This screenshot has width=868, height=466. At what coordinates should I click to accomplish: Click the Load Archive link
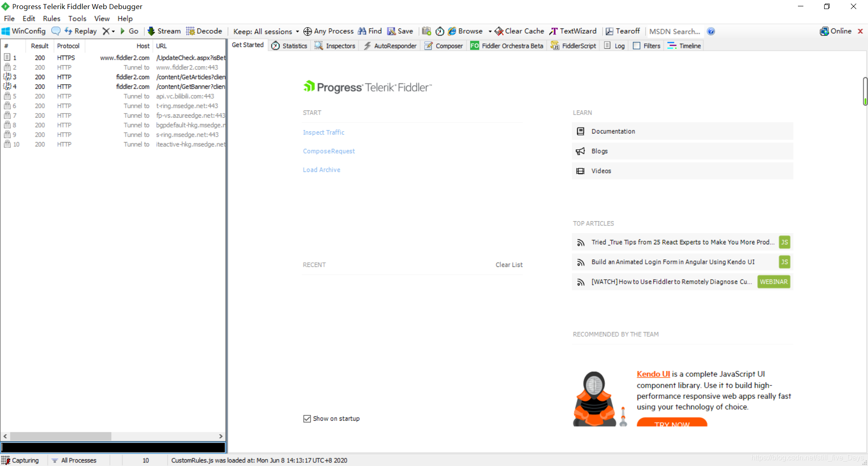coord(321,170)
